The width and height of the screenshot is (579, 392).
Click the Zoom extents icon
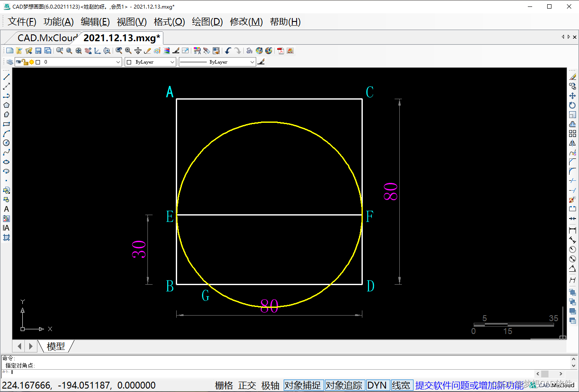tap(79, 51)
